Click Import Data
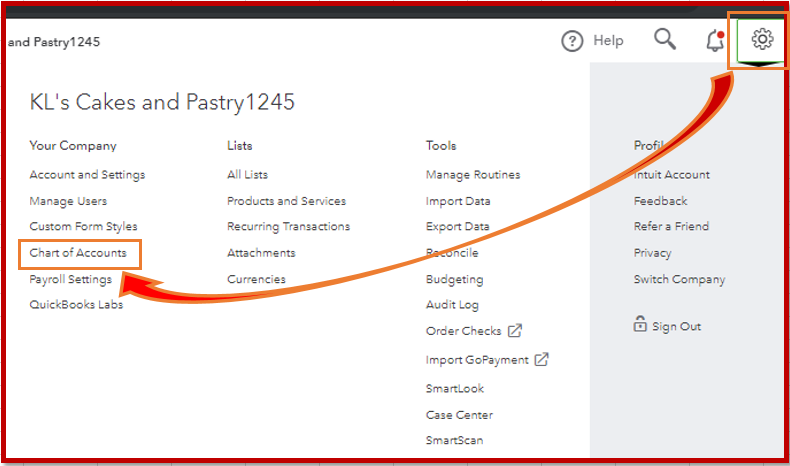The width and height of the screenshot is (790, 466). 458,201
